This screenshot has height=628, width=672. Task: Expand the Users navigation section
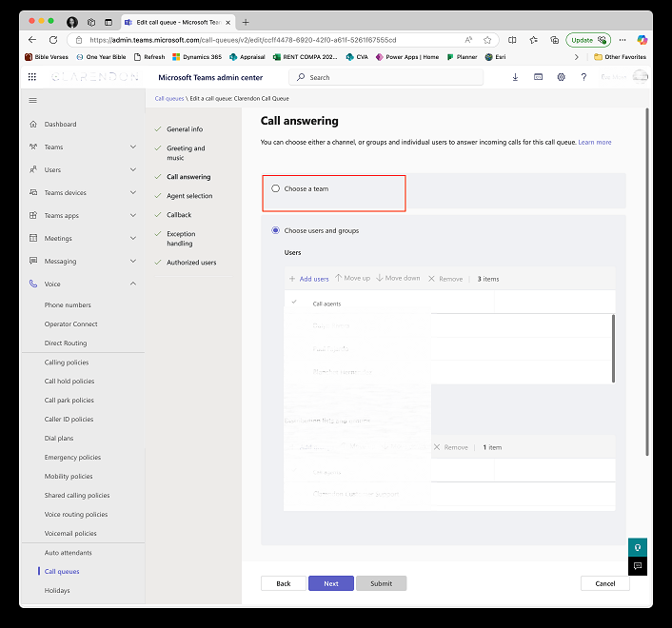[x=133, y=169]
